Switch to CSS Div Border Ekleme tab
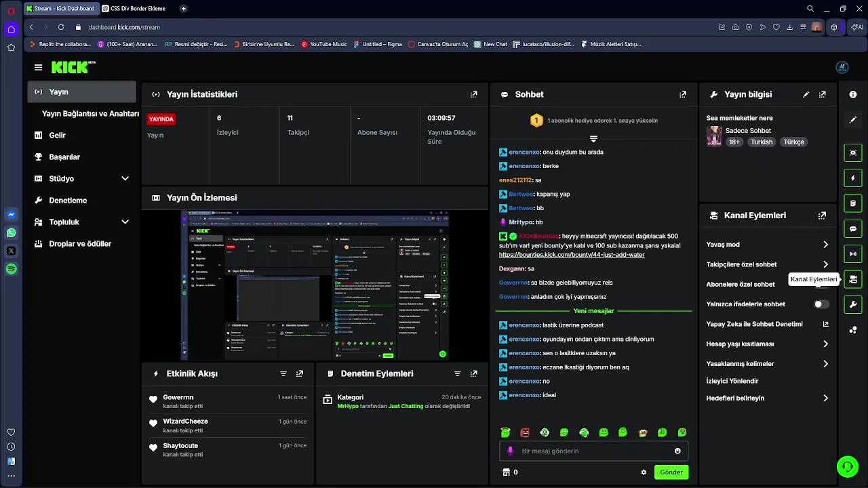This screenshot has width=868, height=488. 138,9
